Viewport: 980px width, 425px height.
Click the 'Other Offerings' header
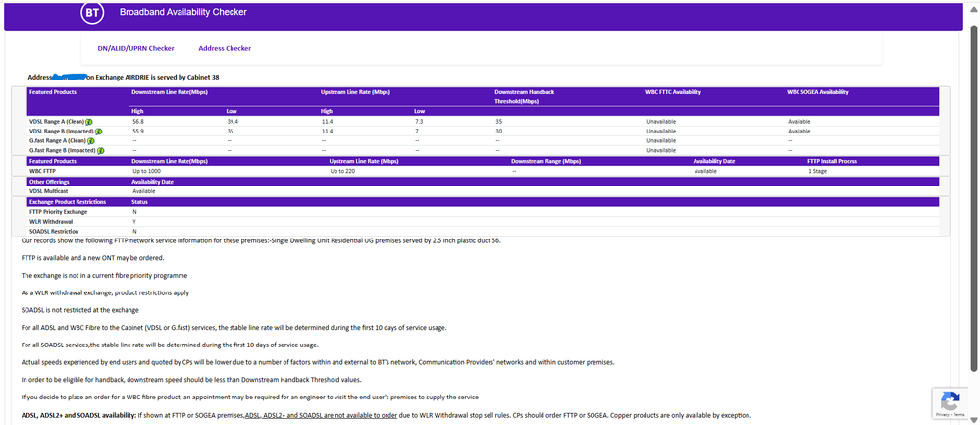coord(49,182)
